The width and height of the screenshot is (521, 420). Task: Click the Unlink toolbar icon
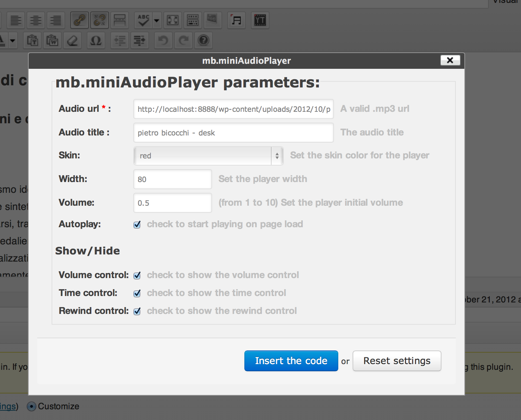tap(100, 20)
